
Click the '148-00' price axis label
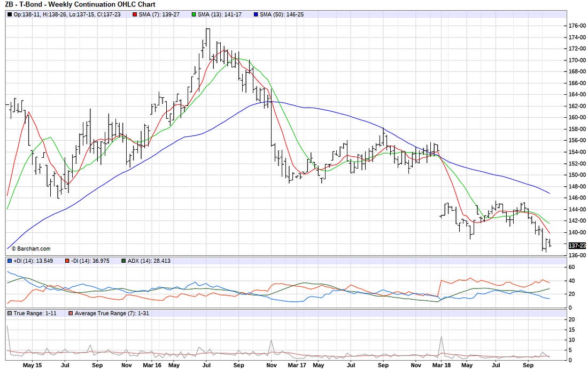577,186
